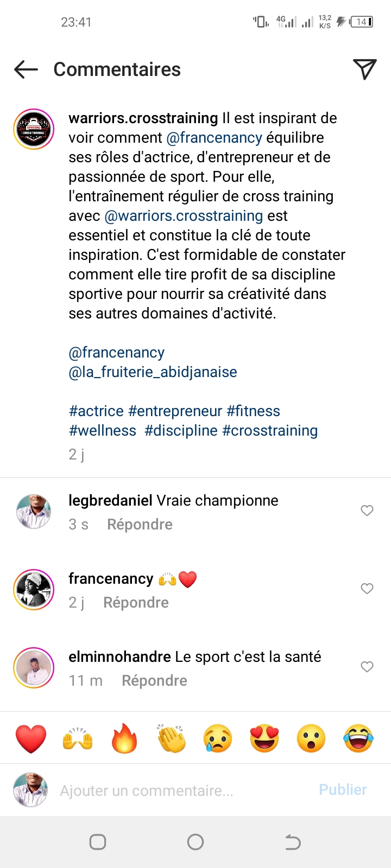The width and height of the screenshot is (391, 868).
Task: Like francenancy's comment with the heart
Action: 367,589
